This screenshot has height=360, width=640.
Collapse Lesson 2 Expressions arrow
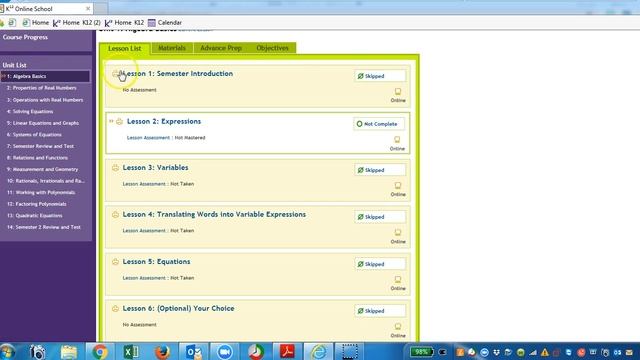click(111, 121)
